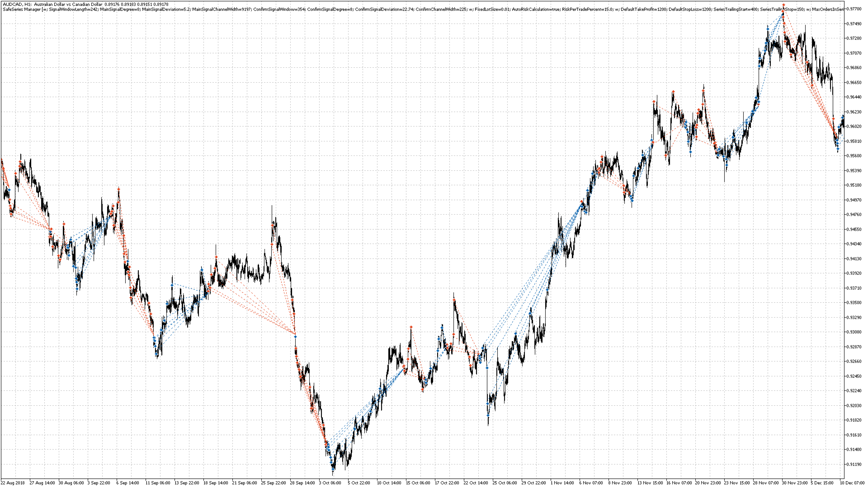Click the 0.96020 price scale label
868x488 pixels.
(x=854, y=127)
